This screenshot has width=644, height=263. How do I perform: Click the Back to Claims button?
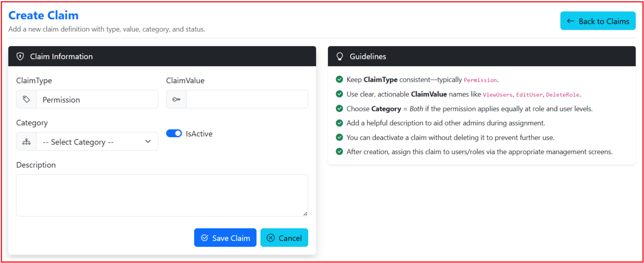(x=598, y=21)
